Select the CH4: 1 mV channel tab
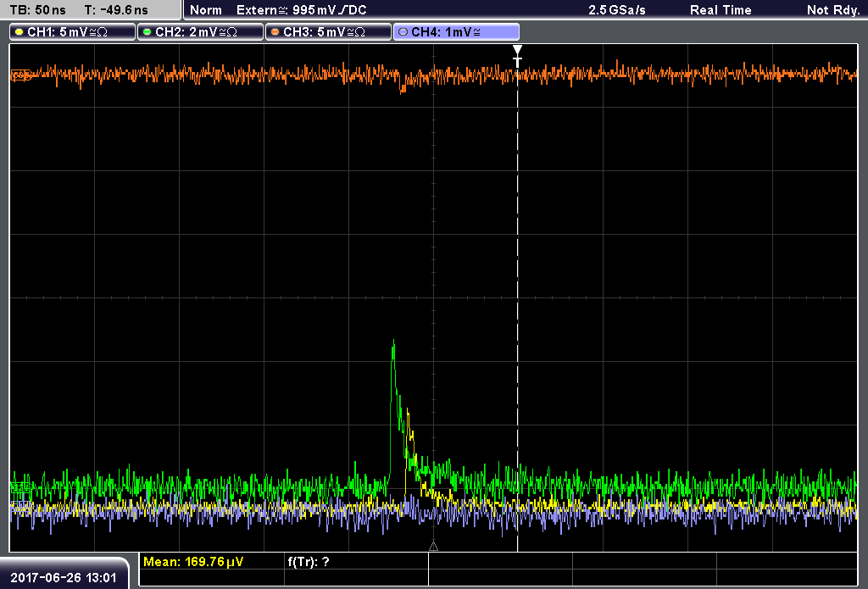The width and height of the screenshot is (868, 589). [456, 32]
